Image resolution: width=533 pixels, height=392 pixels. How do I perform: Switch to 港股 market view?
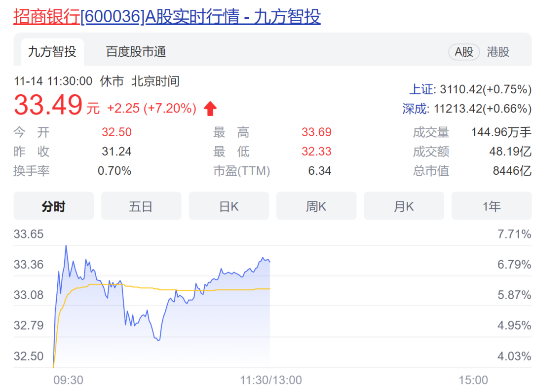(498, 52)
